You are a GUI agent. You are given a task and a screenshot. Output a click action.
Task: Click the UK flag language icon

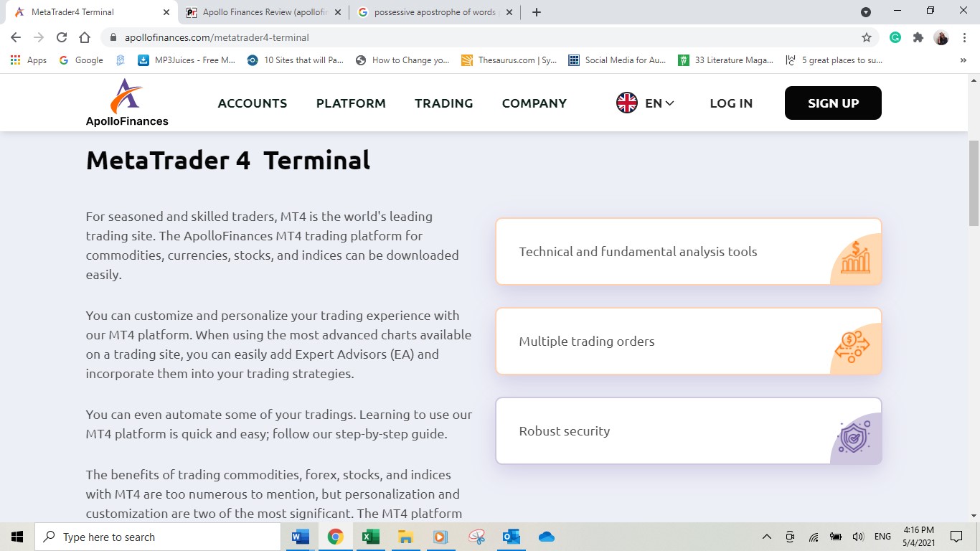point(627,103)
